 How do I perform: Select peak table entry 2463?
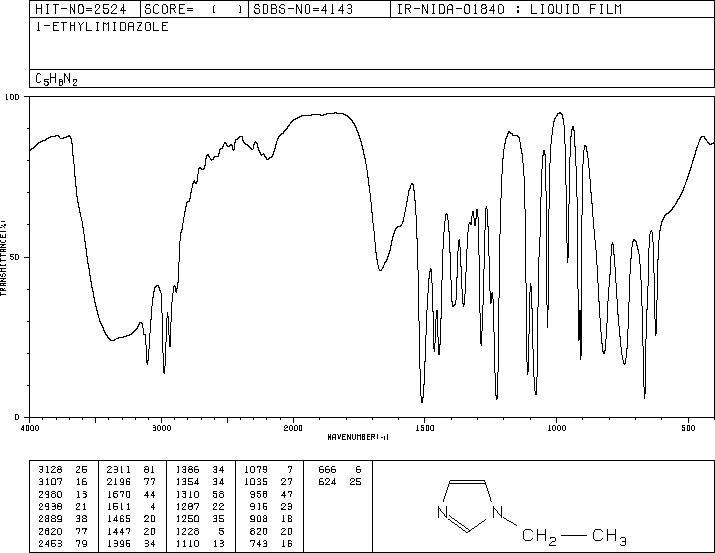coord(50,543)
